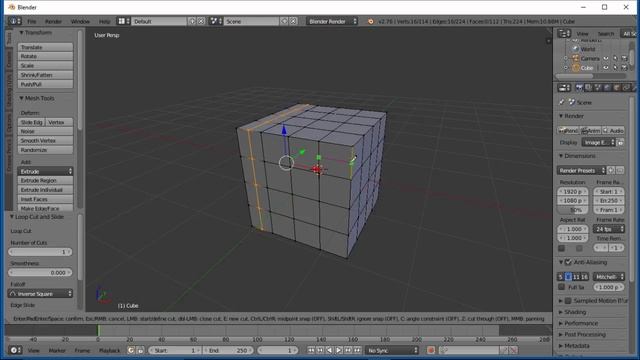Viewport: 640px width, 360px height.
Task: Click the Smooth Vertex button
Action: (45, 140)
